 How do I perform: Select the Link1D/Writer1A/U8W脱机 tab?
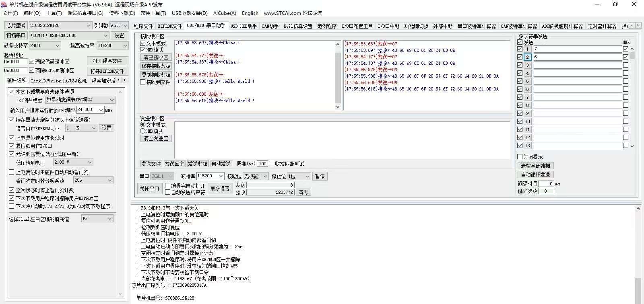59,80
